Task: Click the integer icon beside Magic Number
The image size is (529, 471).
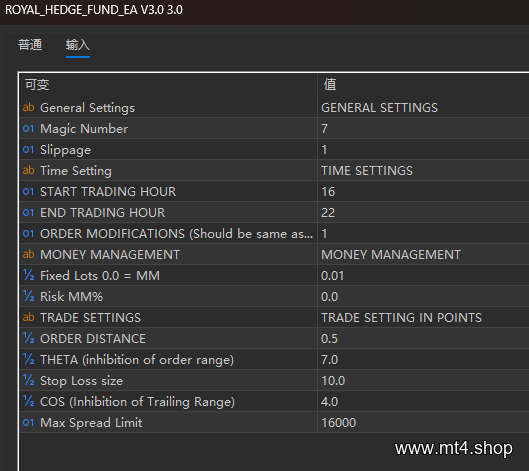Action: pos(29,129)
